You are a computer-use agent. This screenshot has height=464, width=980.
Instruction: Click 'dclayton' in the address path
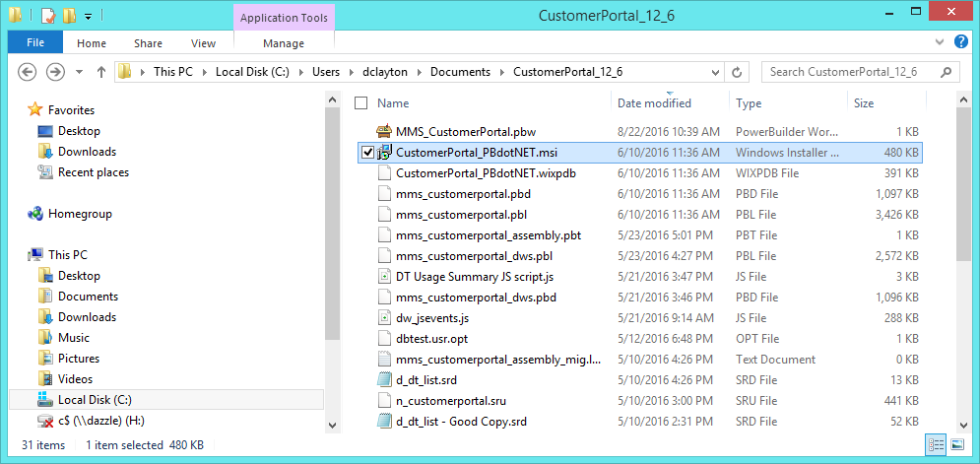[385, 72]
